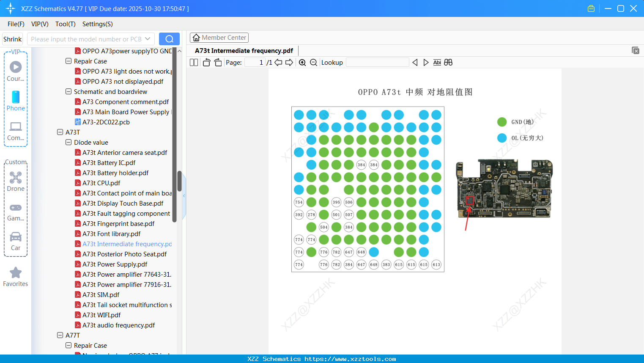Open A73t Battery IC.pdf
Screen dimensions: 644x363
click(109, 163)
